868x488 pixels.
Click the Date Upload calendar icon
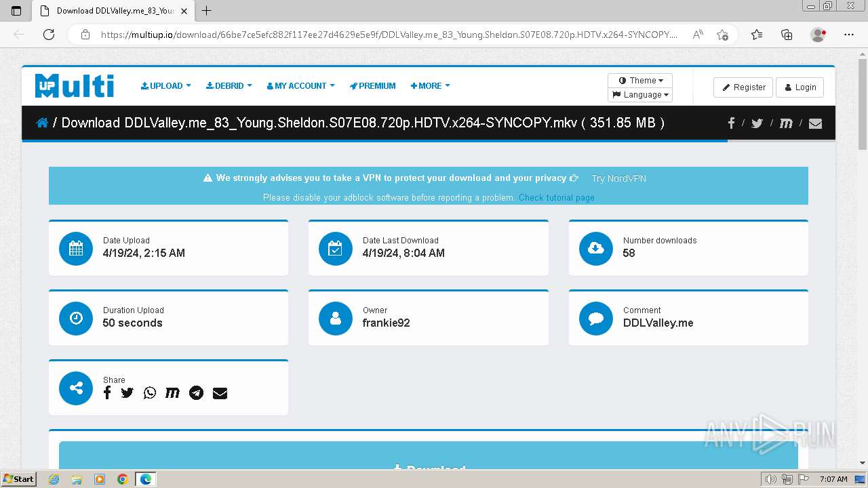(x=76, y=248)
